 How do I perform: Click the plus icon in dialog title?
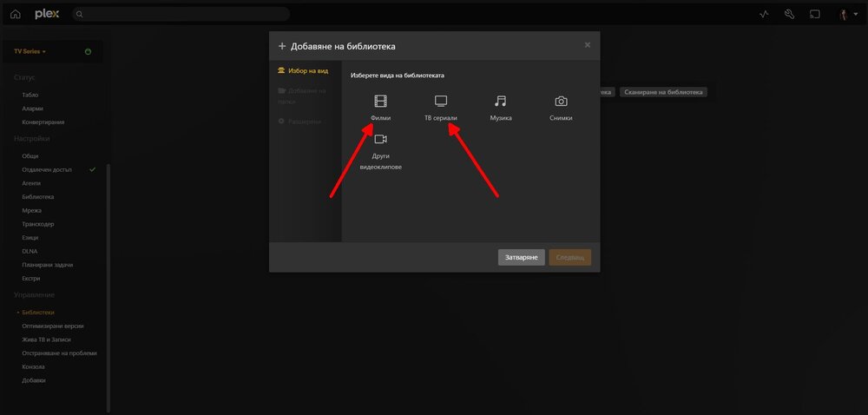pyautogui.click(x=282, y=47)
